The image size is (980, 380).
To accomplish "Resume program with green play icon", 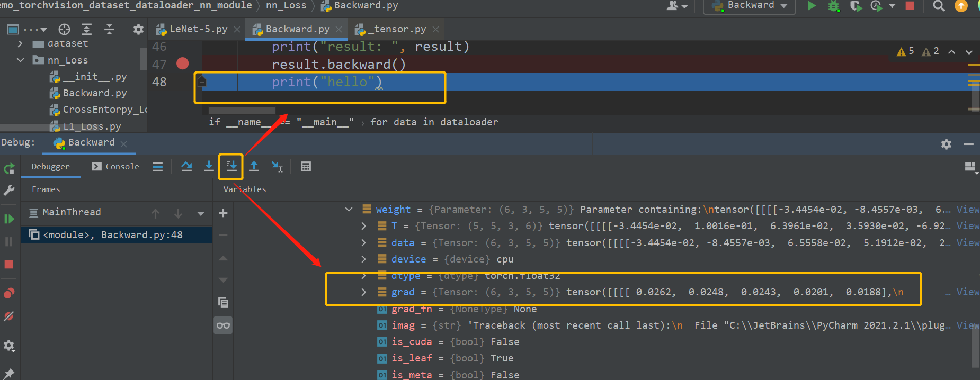I will (x=9, y=219).
